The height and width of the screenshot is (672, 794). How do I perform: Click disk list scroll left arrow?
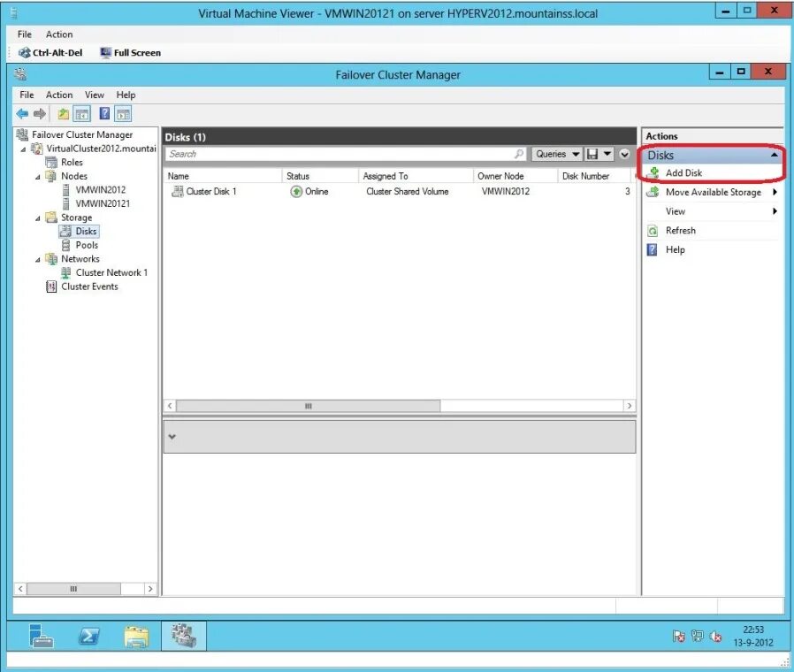(x=170, y=406)
